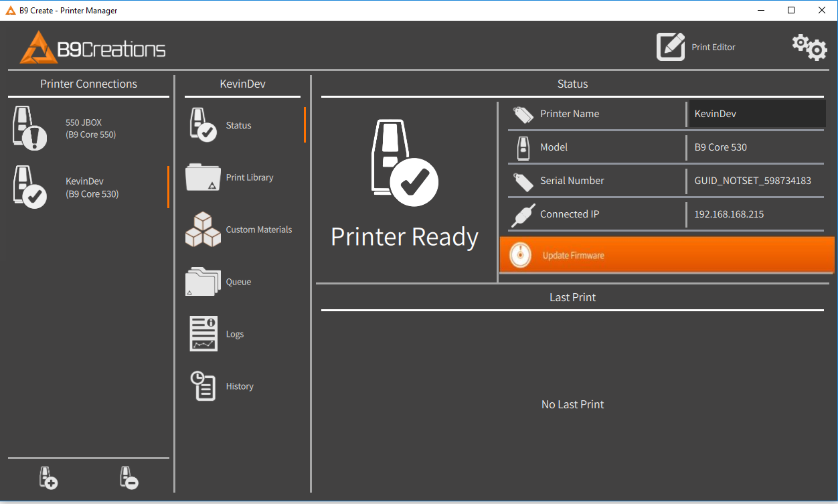Image resolution: width=838 pixels, height=504 pixels.
Task: Click the Update Firmware button
Action: 667,255
